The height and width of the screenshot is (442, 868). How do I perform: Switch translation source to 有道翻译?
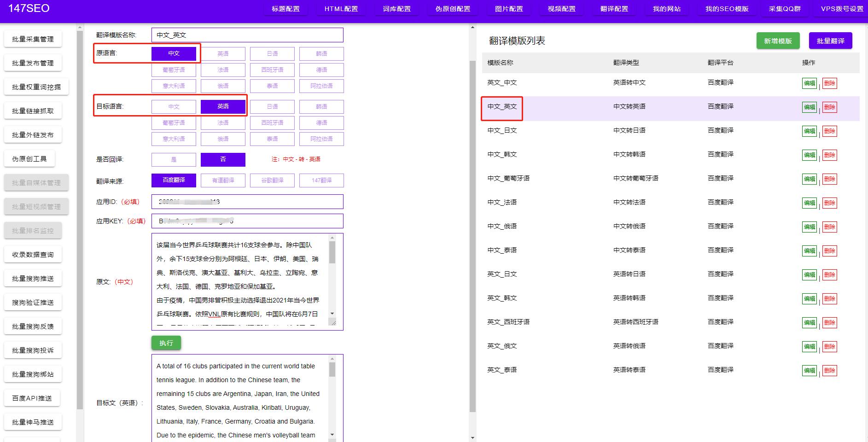[x=223, y=180]
